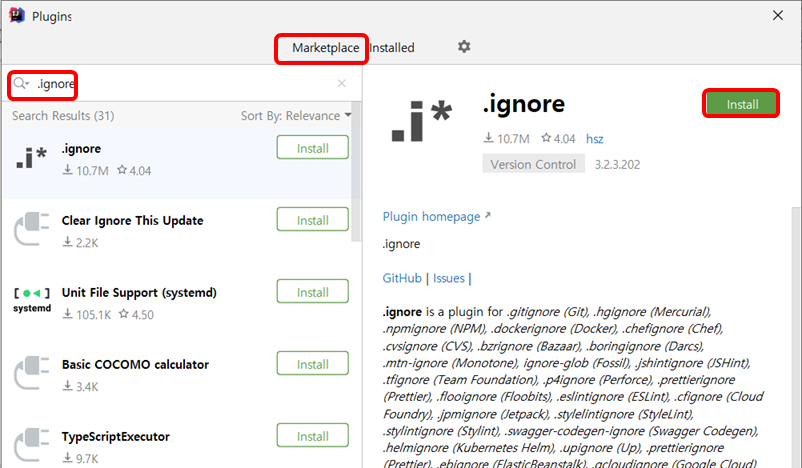Click the 9.7K downloads count
802x468 pixels.
click(x=87, y=458)
